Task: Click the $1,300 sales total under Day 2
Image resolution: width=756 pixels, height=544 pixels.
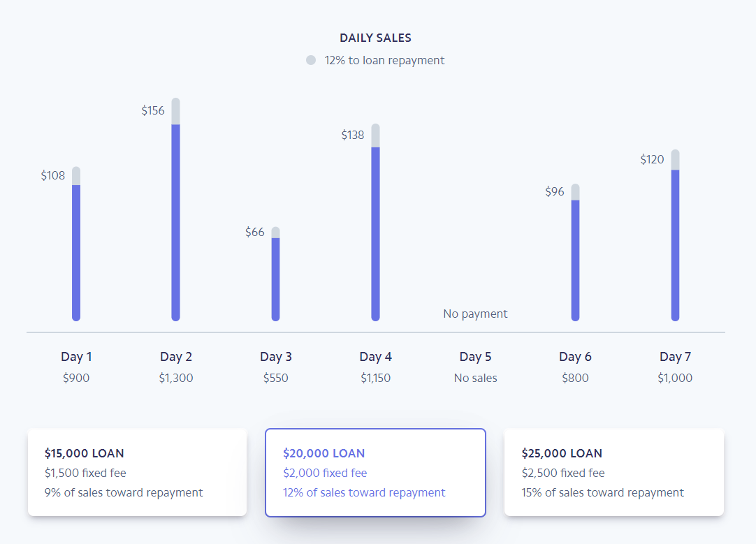Action: pyautogui.click(x=176, y=378)
